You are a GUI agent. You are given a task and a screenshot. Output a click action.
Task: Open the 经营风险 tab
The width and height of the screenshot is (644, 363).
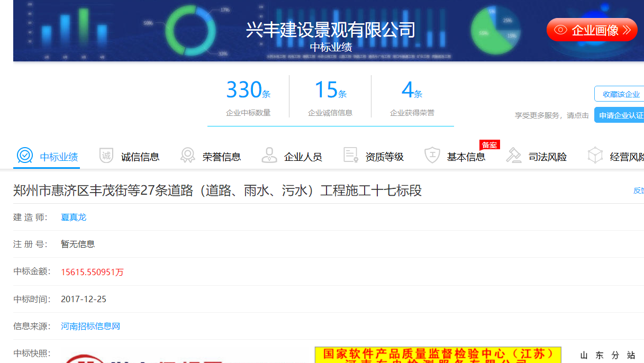click(x=616, y=157)
